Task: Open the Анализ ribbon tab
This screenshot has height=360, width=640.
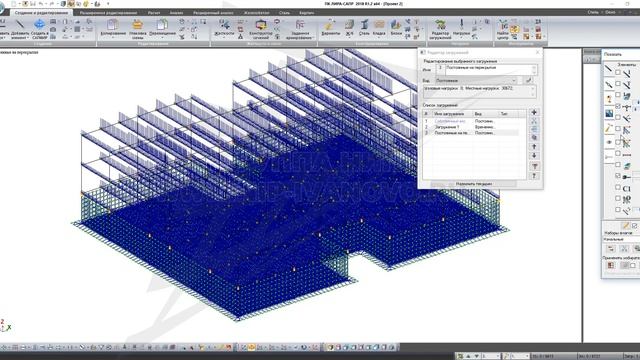Action: (x=176, y=13)
